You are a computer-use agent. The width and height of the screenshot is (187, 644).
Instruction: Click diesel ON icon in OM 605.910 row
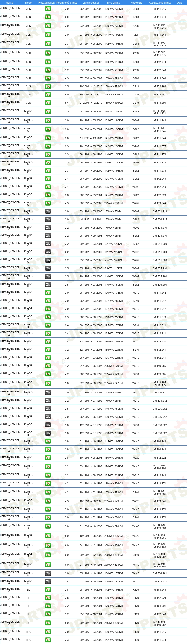(48, 268)
